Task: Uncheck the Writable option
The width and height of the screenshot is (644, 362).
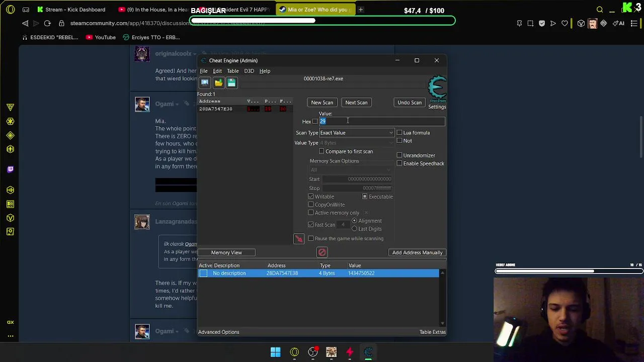Action: tap(311, 197)
